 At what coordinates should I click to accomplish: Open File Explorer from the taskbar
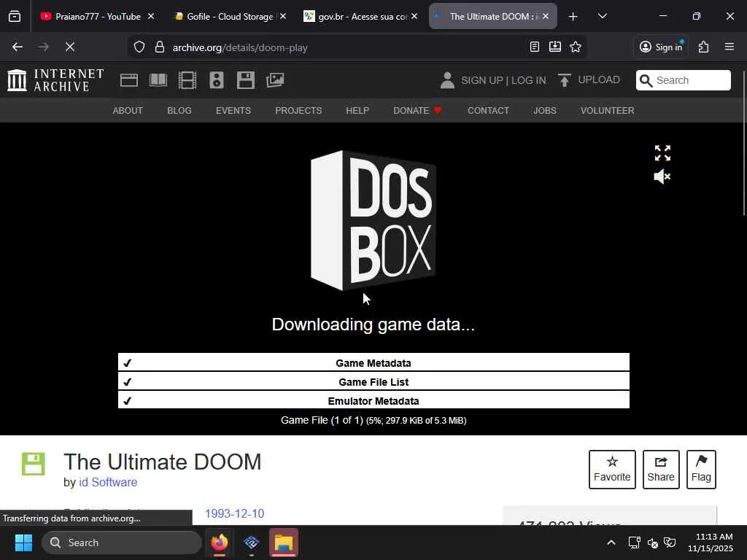[x=284, y=542]
